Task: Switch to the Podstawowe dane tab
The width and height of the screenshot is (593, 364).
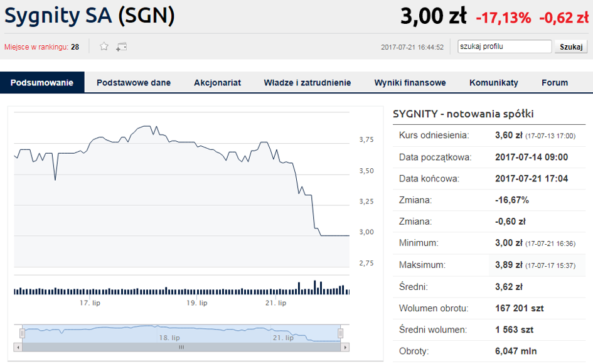Action: [134, 82]
